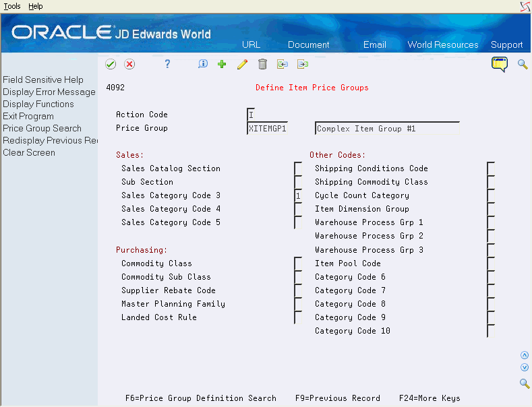Open the Help menu
Screen dimensions: 532x407
(x=36, y=6)
